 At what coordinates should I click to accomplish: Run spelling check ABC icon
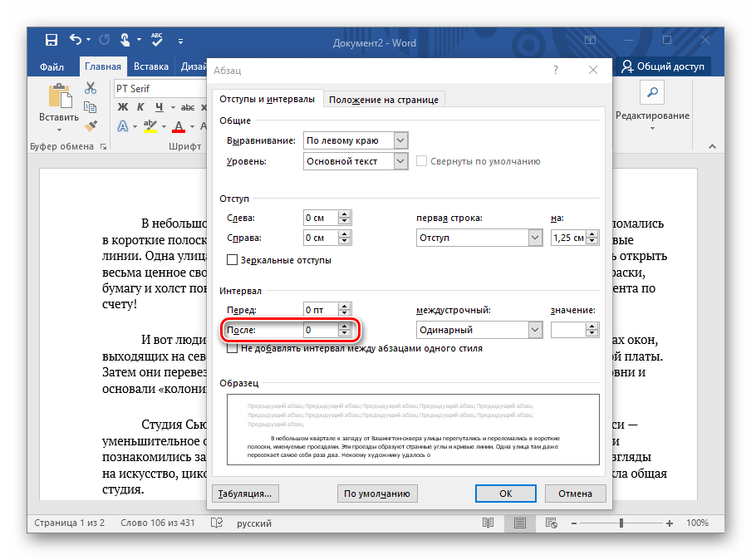(157, 40)
